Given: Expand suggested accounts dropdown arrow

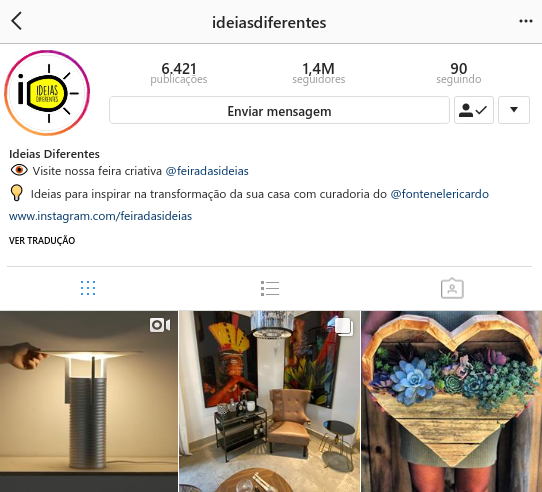Looking at the screenshot, I should (514, 110).
